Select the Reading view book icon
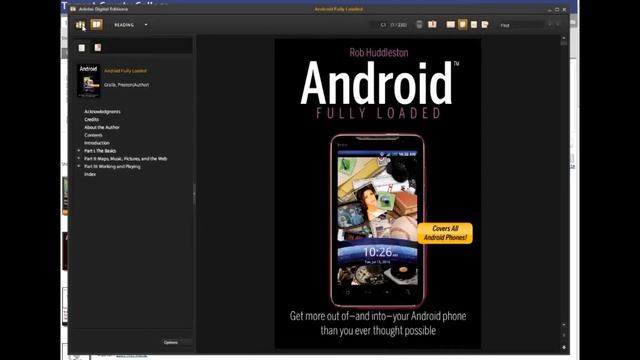 (x=96, y=24)
